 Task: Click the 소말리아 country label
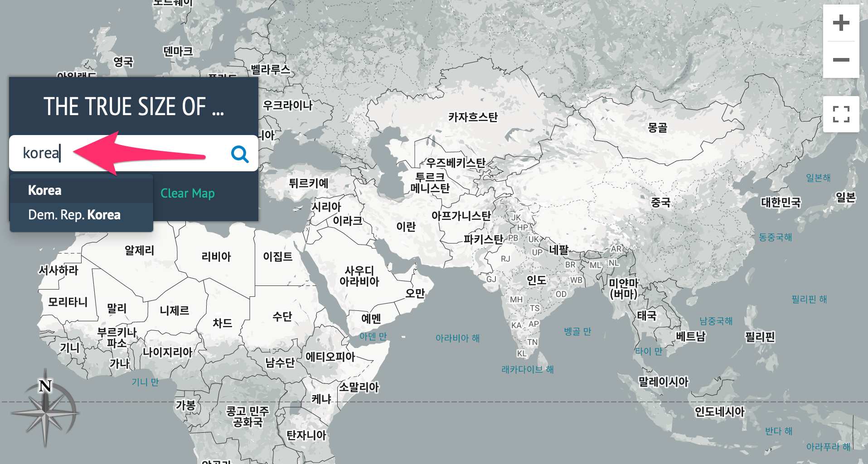tap(359, 387)
